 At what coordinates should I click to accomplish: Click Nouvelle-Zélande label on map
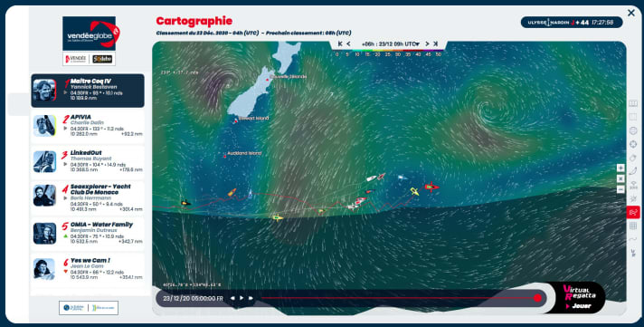(288, 77)
